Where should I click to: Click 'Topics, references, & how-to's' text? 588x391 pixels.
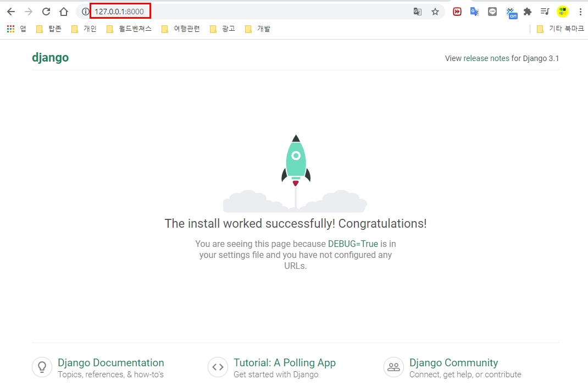click(x=110, y=375)
